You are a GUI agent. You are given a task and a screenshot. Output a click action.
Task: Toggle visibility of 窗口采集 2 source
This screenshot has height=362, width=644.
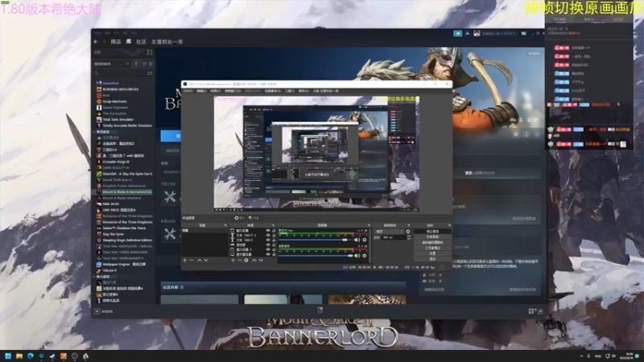[268, 249]
